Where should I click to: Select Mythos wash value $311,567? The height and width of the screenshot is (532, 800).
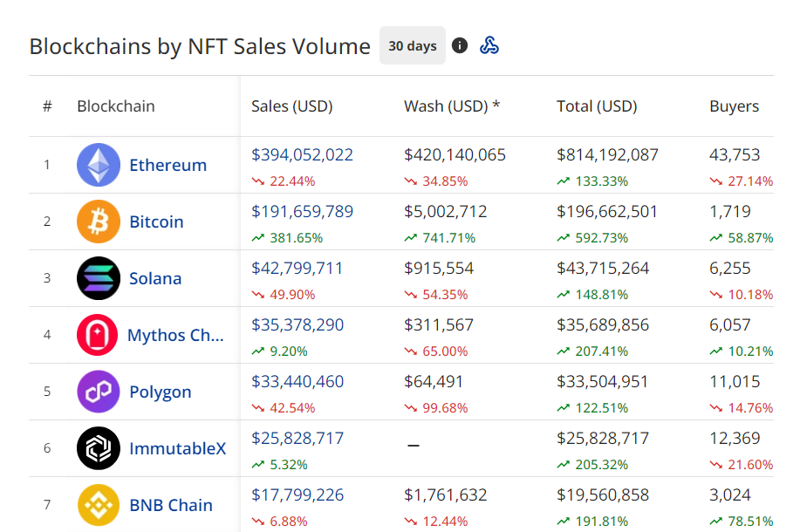(x=439, y=324)
